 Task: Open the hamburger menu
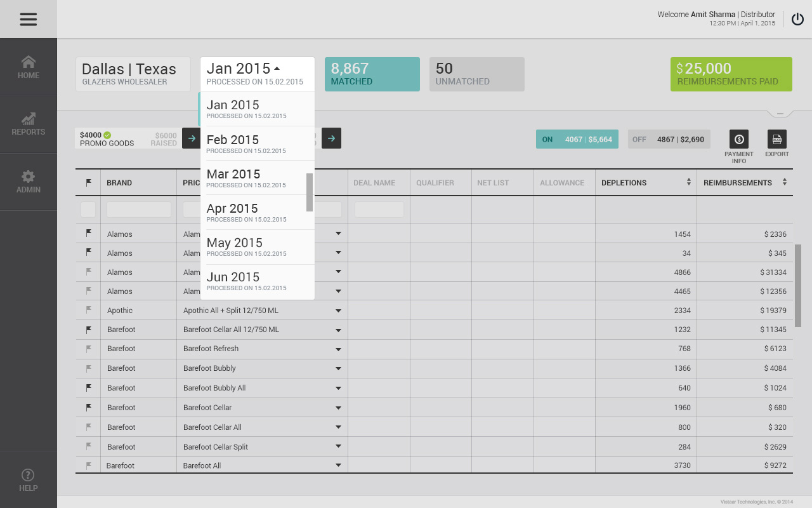(28, 19)
